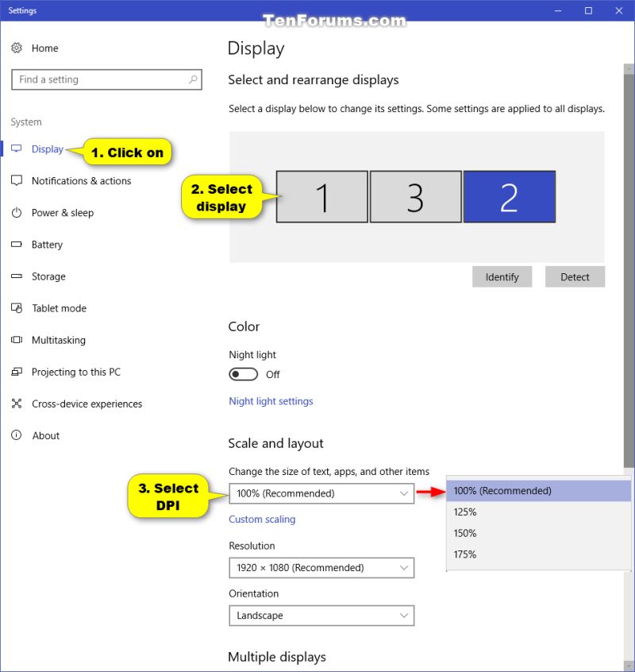This screenshot has height=672, width=635.
Task: Open Power & sleep settings
Action: click(x=63, y=212)
